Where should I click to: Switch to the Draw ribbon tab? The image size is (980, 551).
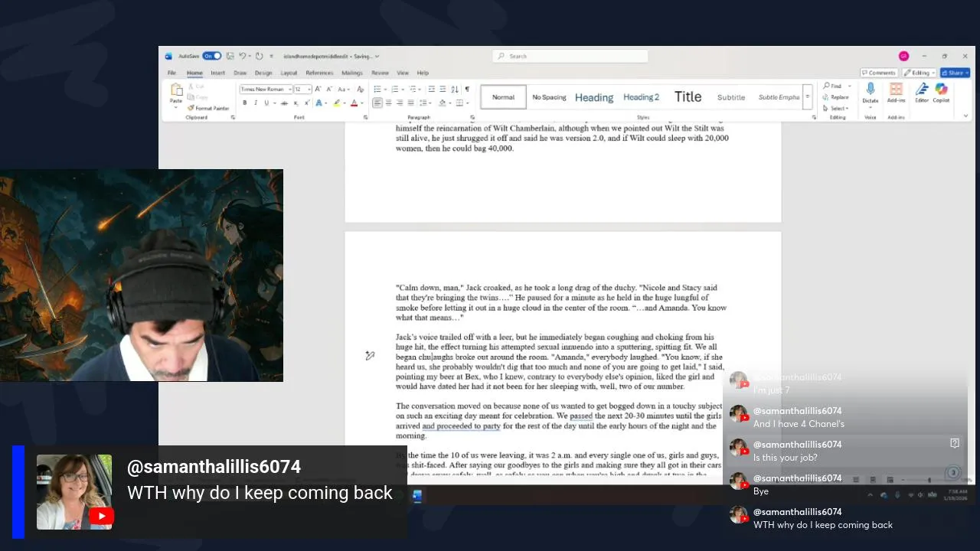(x=240, y=73)
